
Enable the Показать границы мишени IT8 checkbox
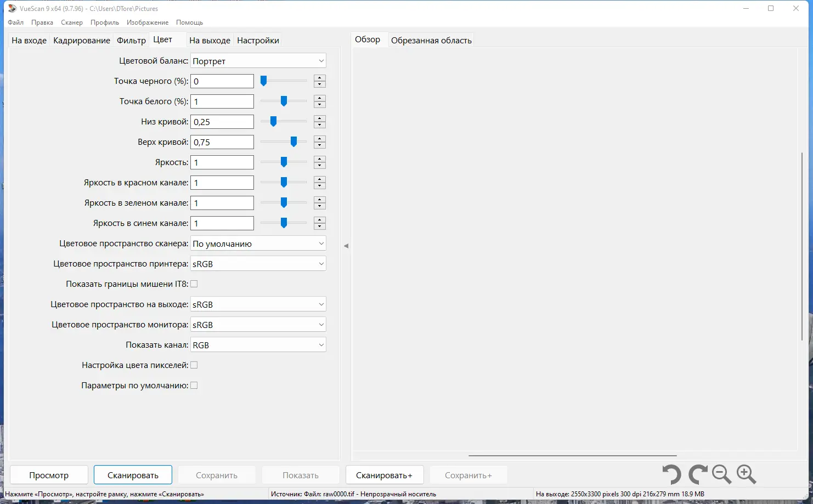194,284
